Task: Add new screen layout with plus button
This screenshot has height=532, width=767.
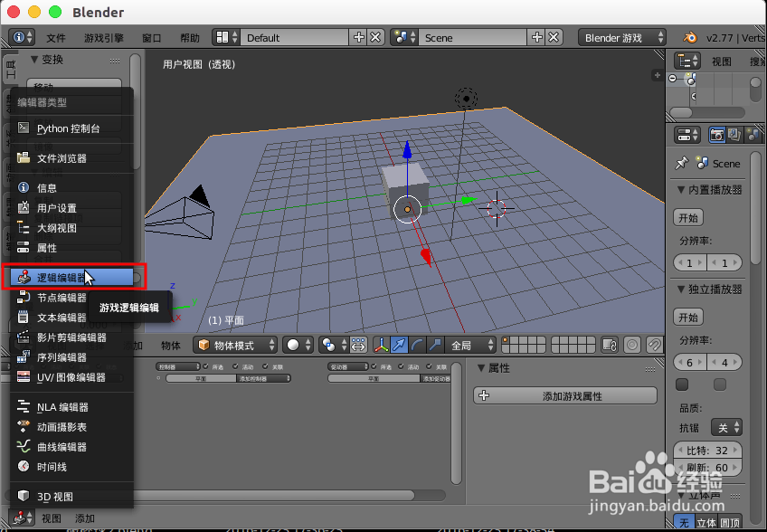Action: (358, 37)
